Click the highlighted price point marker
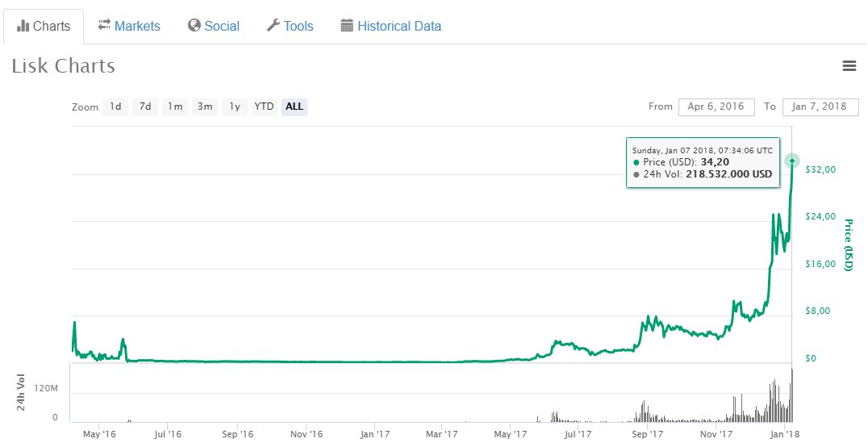This screenshot has width=868, height=447. point(792,161)
